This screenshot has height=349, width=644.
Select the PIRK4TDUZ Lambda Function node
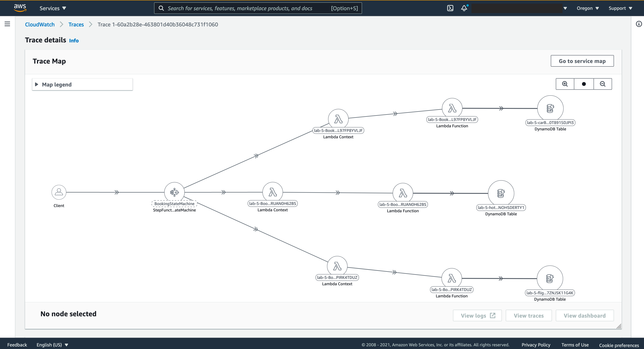(451, 279)
